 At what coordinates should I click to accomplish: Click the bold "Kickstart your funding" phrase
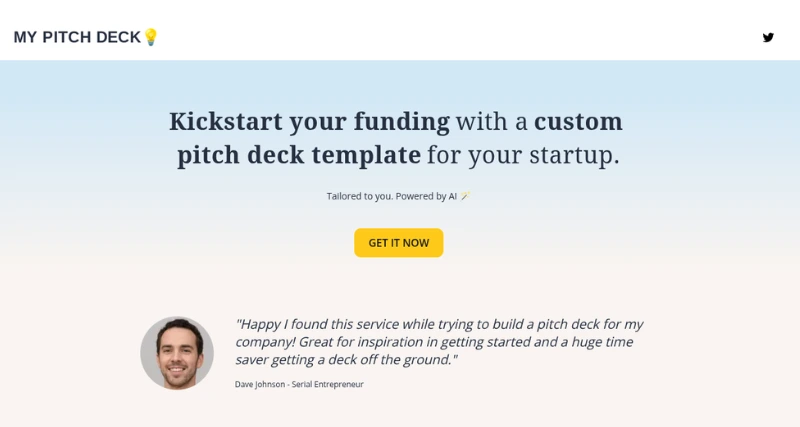(x=309, y=121)
